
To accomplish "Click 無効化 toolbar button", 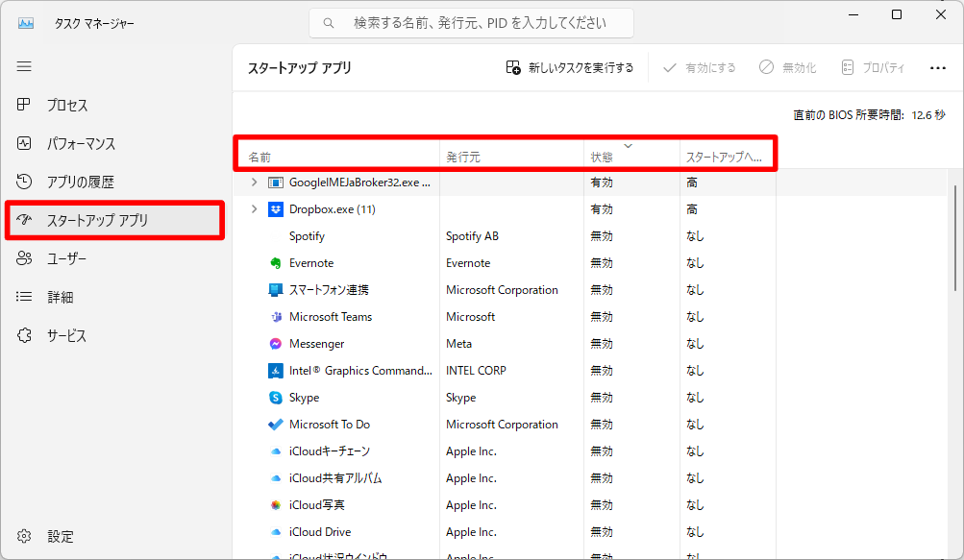I will pos(787,67).
